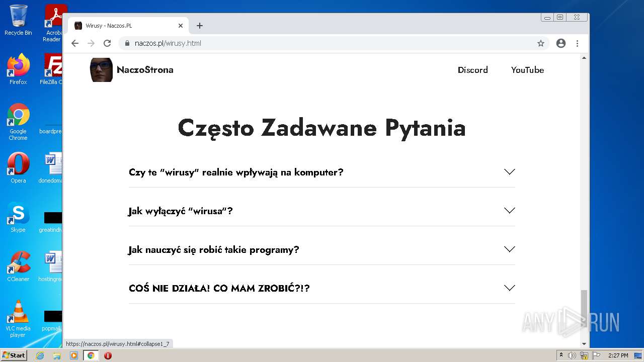Image resolution: width=644 pixels, height=362 pixels.
Task: Click the scrollbar down arrow
Action: [x=584, y=344]
